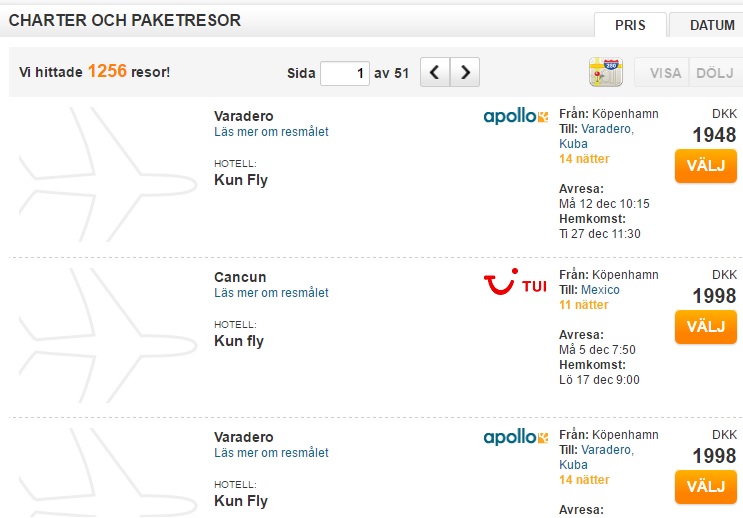Open the map view icon
This screenshot has height=518, width=743.
point(606,72)
